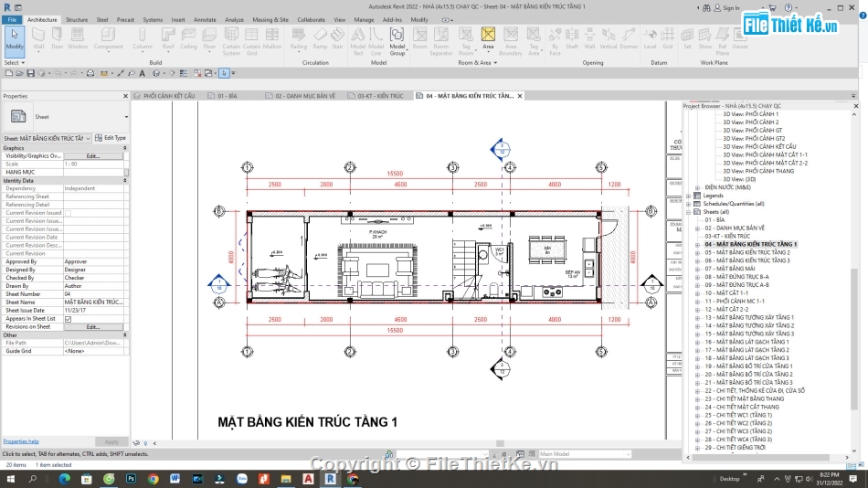Select the Mullion tool
Image resolution: width=868 pixels, height=488 pixels.
click(x=271, y=39)
